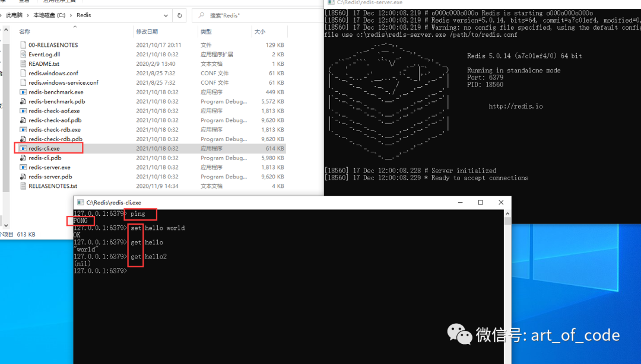This screenshot has width=641, height=364.
Task: Select the redis-server.exe file name
Action: [x=49, y=167]
